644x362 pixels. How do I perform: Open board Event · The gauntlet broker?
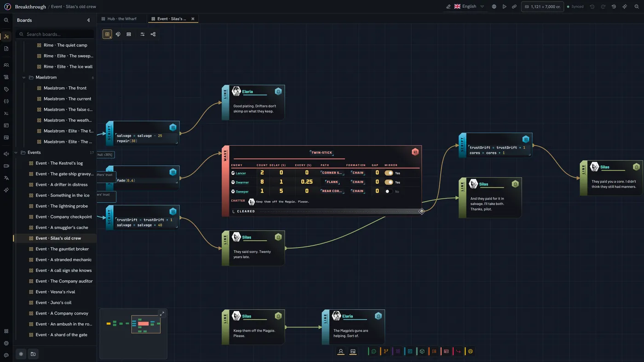(55, 249)
